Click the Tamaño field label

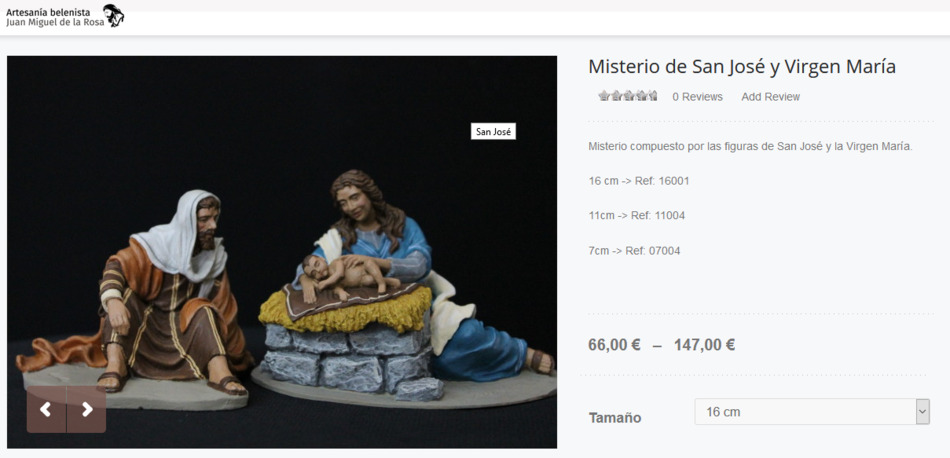click(615, 417)
